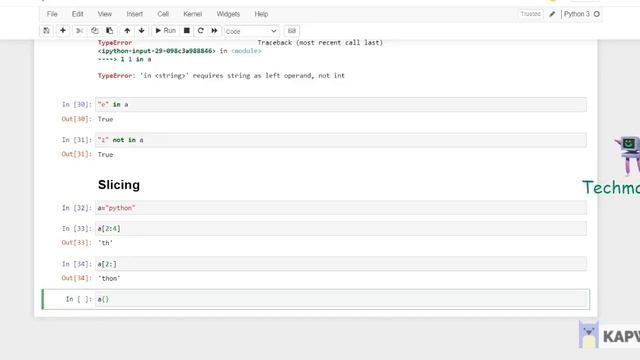
Task: Open the Widgets menu
Action: click(228, 14)
